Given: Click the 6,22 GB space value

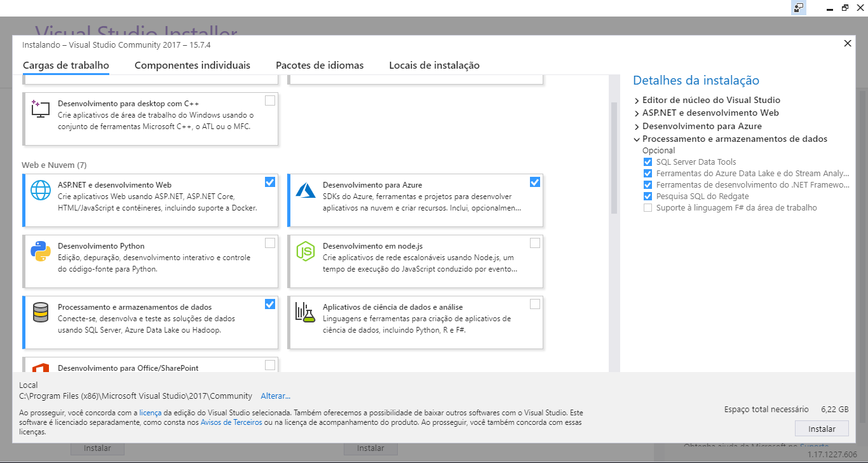Looking at the screenshot, I should pyautogui.click(x=835, y=410).
